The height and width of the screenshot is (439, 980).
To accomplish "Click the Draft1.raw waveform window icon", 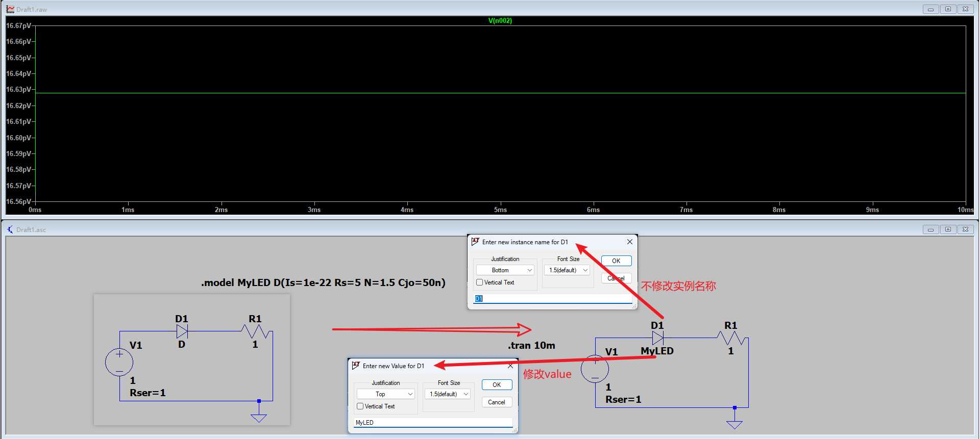I will tap(10, 9).
